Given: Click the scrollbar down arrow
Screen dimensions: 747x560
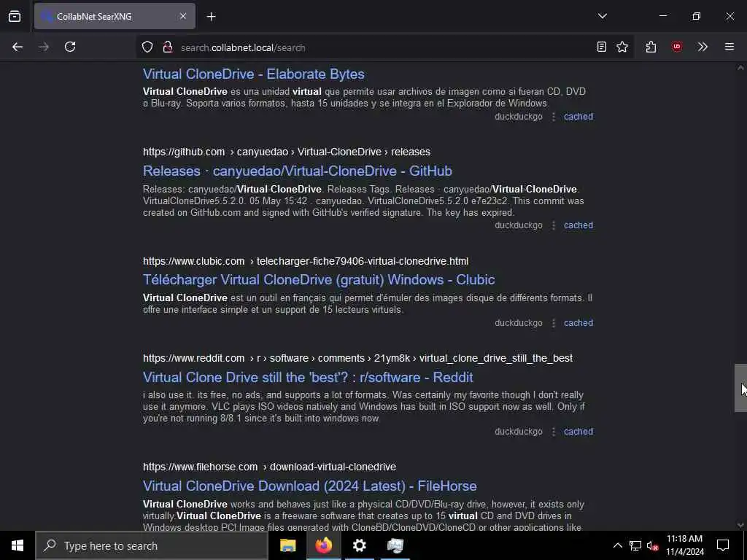Looking at the screenshot, I should (740, 525).
